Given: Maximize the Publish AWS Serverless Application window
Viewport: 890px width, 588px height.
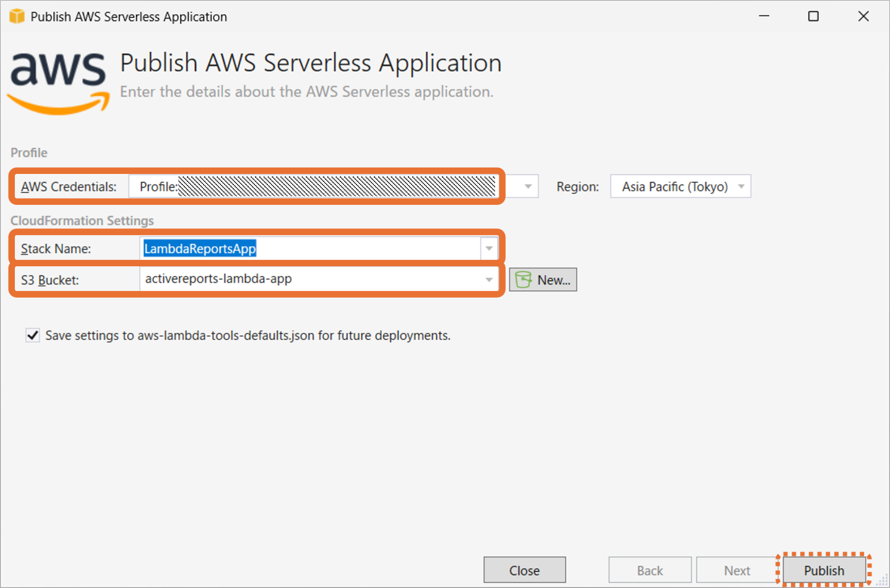Looking at the screenshot, I should tap(813, 16).
